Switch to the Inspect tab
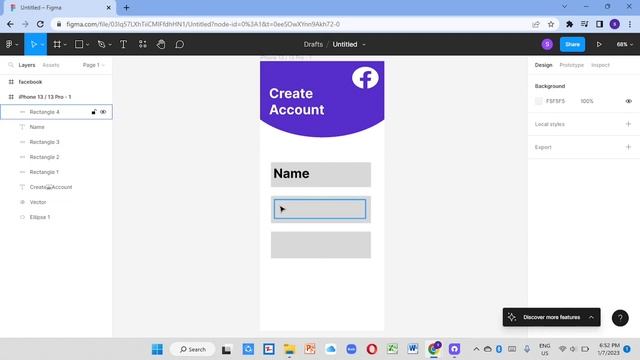The image size is (640, 360). tap(600, 65)
